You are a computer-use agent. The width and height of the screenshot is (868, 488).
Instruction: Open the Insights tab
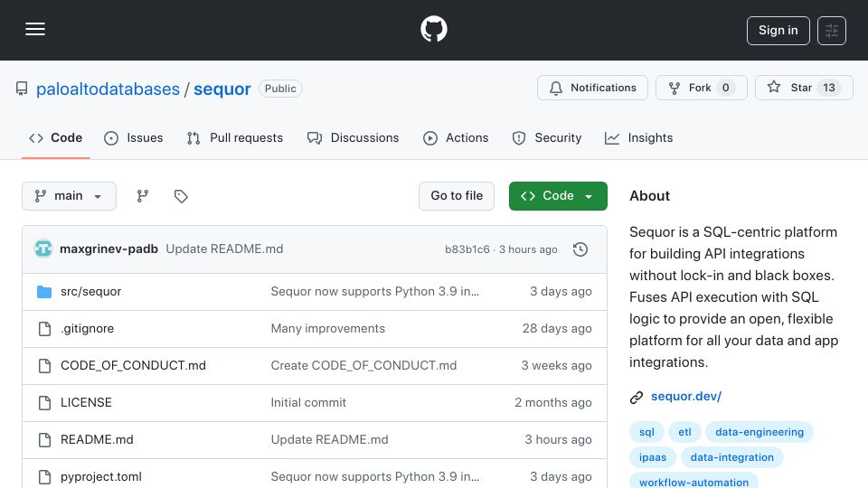pyautogui.click(x=639, y=137)
